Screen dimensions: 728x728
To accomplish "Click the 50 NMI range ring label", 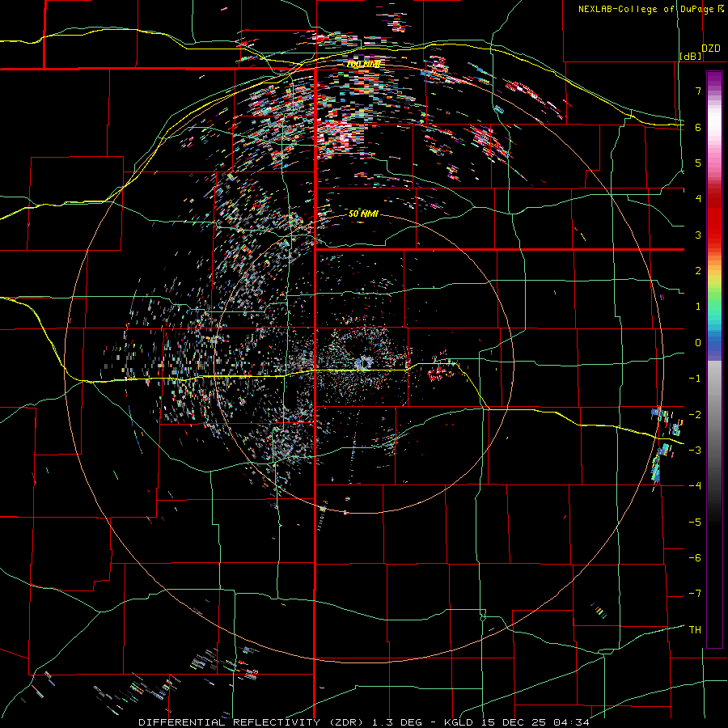I will (x=363, y=214).
